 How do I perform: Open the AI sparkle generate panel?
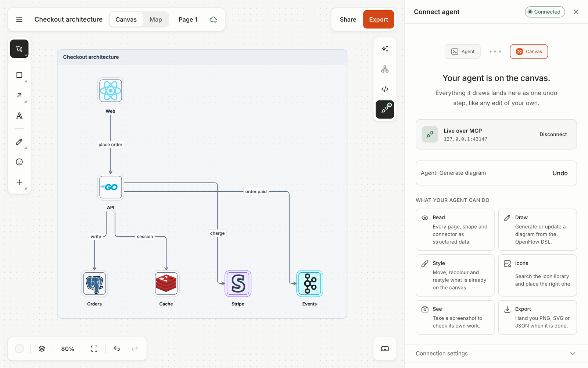(x=385, y=49)
